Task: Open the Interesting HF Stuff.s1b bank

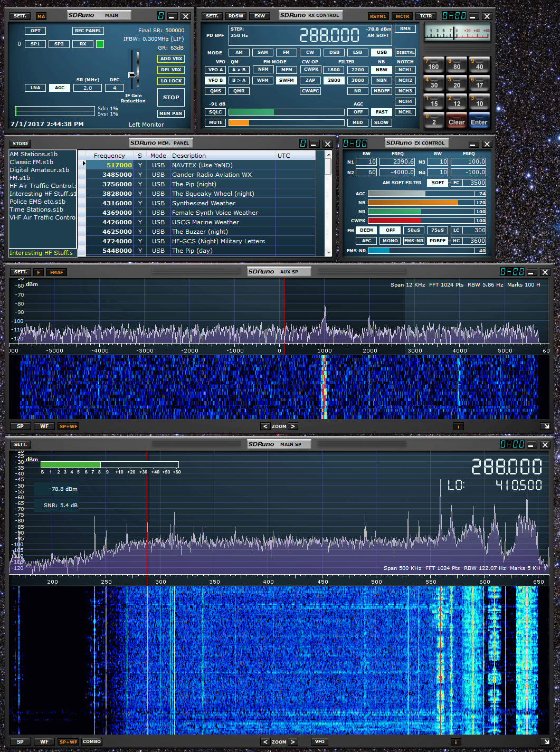Action: click(43, 194)
